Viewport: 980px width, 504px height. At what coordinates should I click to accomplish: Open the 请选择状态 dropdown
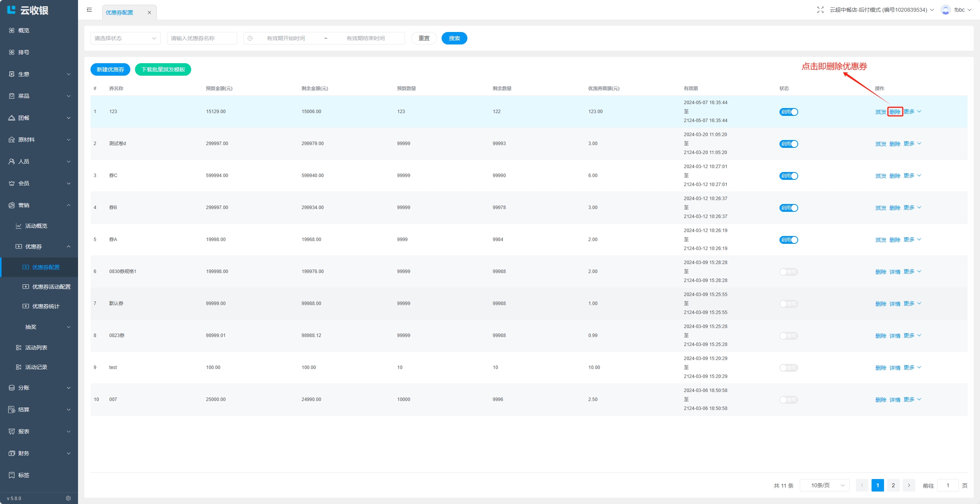coord(125,38)
